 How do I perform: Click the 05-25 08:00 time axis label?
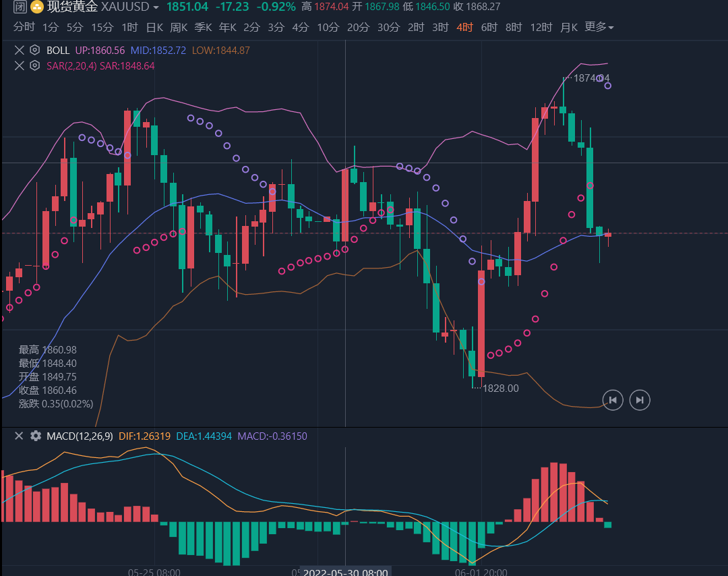click(x=154, y=572)
